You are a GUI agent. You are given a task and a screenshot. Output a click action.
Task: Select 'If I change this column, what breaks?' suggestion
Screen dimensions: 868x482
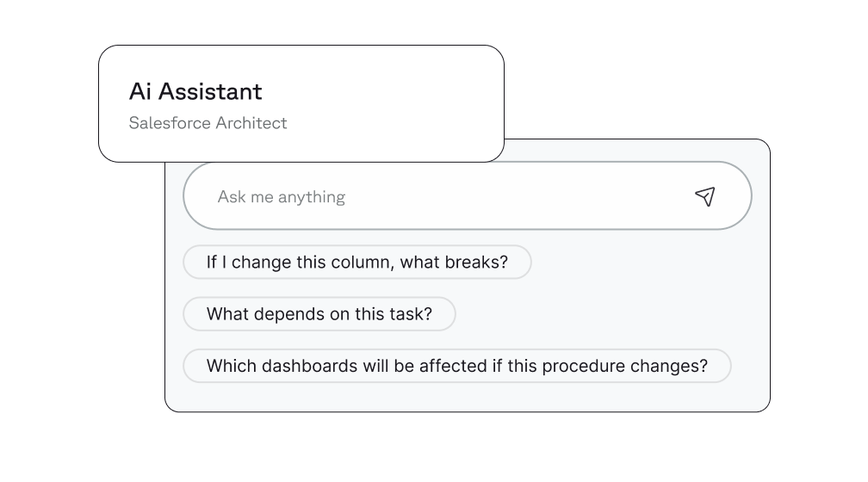click(x=357, y=263)
